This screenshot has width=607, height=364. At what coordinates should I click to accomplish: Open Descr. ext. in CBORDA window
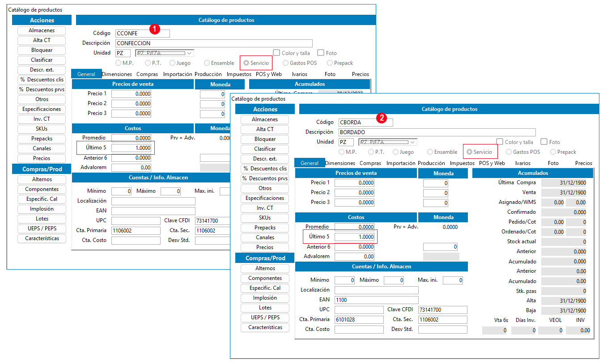point(265,159)
